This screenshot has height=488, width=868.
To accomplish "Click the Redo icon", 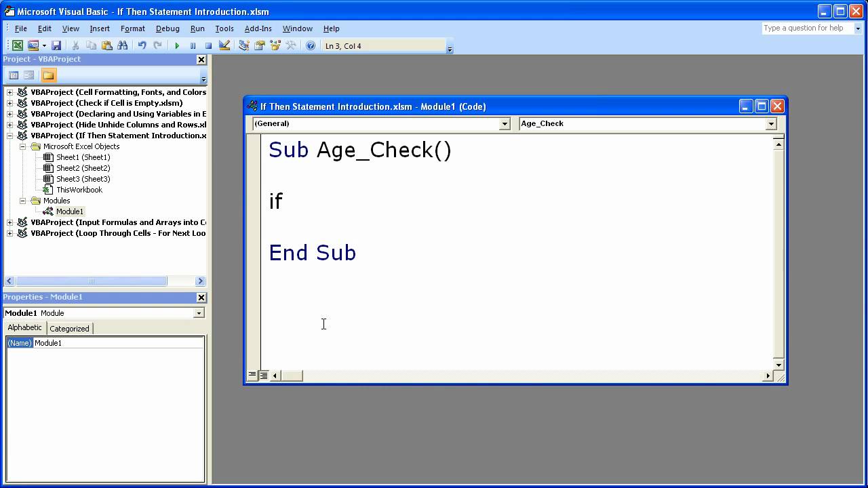I will (x=157, y=45).
